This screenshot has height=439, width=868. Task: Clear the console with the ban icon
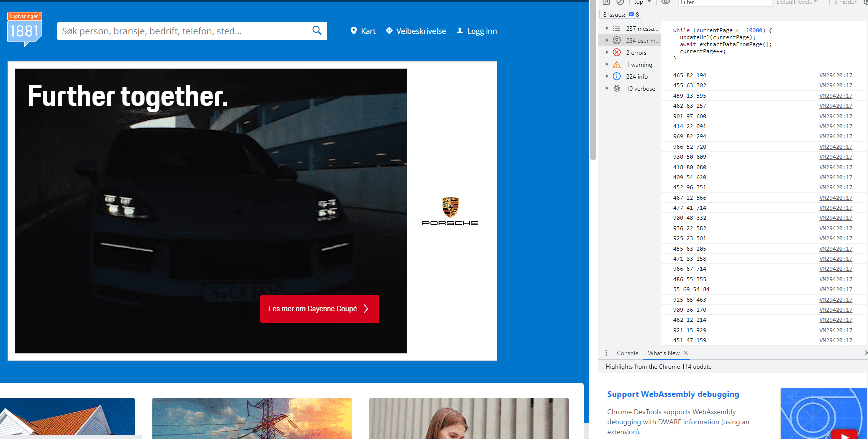click(x=620, y=2)
